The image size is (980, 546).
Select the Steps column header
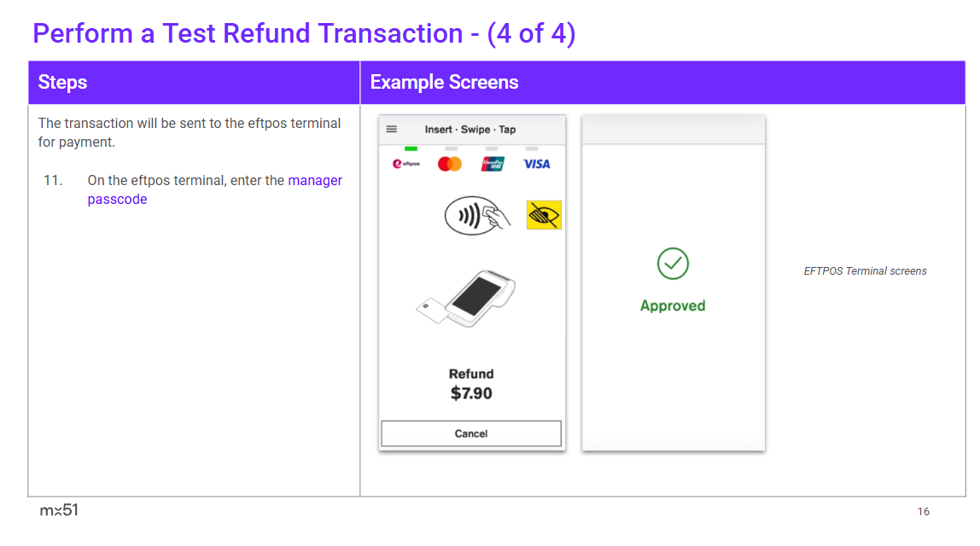63,83
